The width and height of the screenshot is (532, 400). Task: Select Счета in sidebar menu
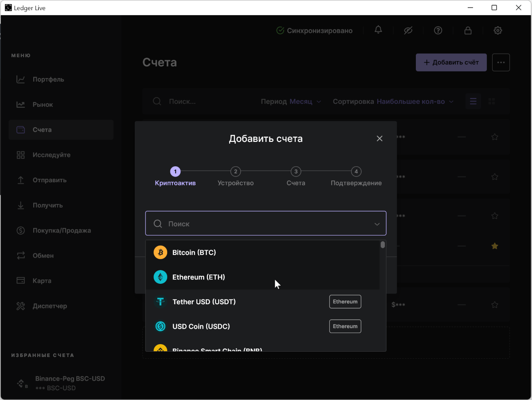point(61,130)
